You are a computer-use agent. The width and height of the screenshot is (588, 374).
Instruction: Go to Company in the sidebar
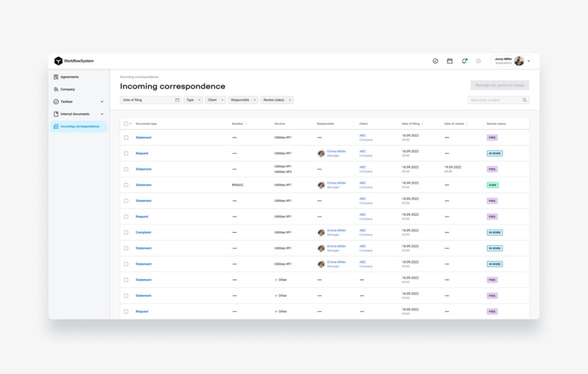coord(67,90)
